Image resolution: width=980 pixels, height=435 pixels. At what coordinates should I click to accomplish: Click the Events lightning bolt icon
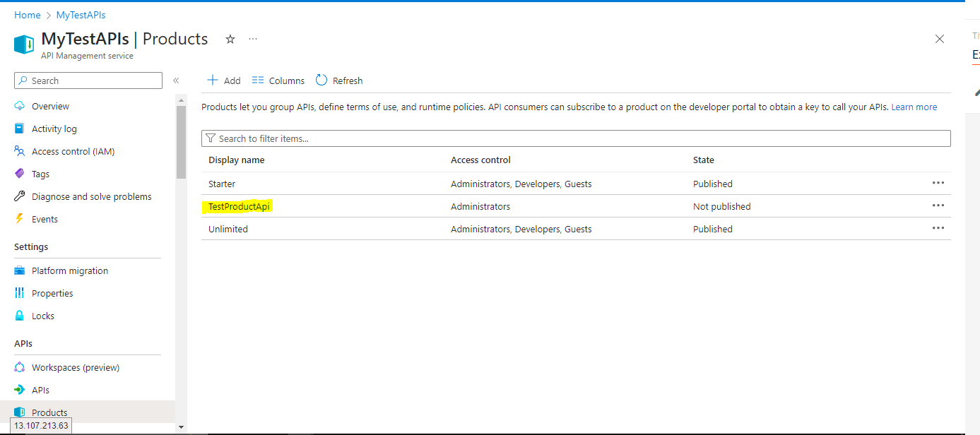(x=20, y=219)
